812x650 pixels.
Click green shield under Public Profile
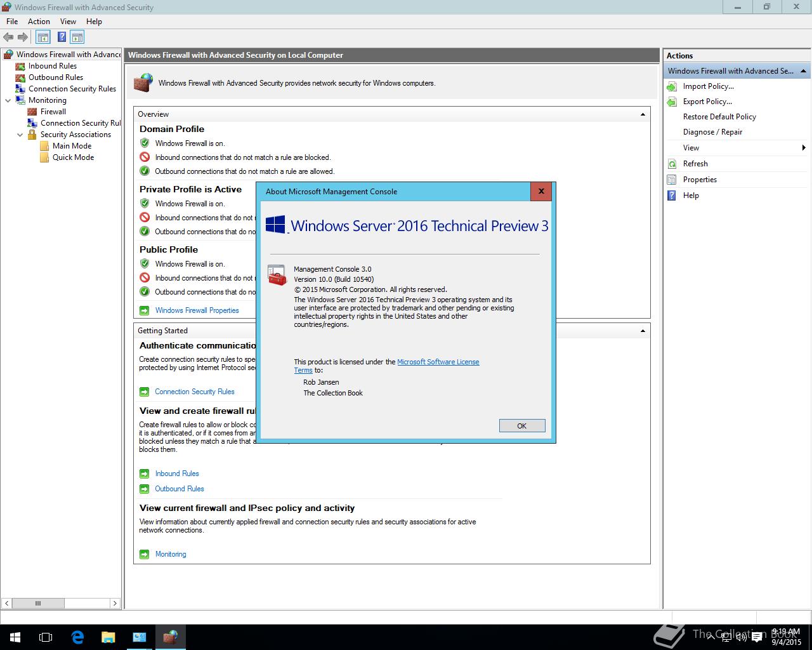(x=145, y=263)
